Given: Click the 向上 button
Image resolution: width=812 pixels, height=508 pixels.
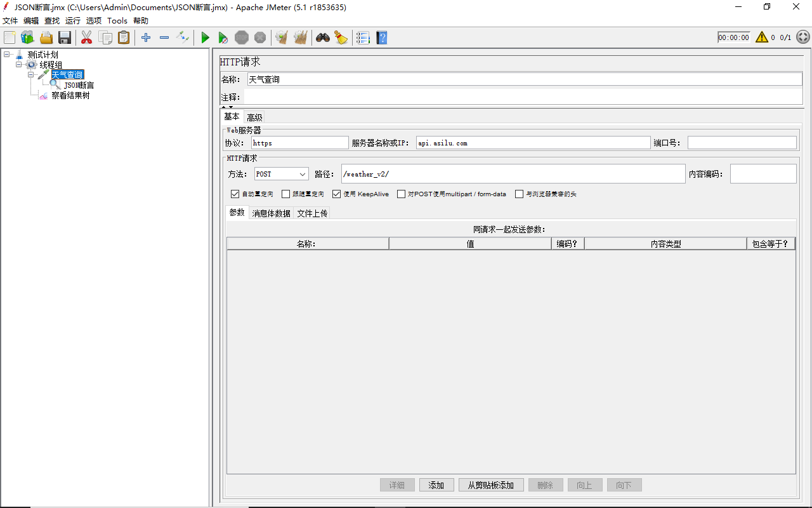Looking at the screenshot, I should tap(585, 485).
